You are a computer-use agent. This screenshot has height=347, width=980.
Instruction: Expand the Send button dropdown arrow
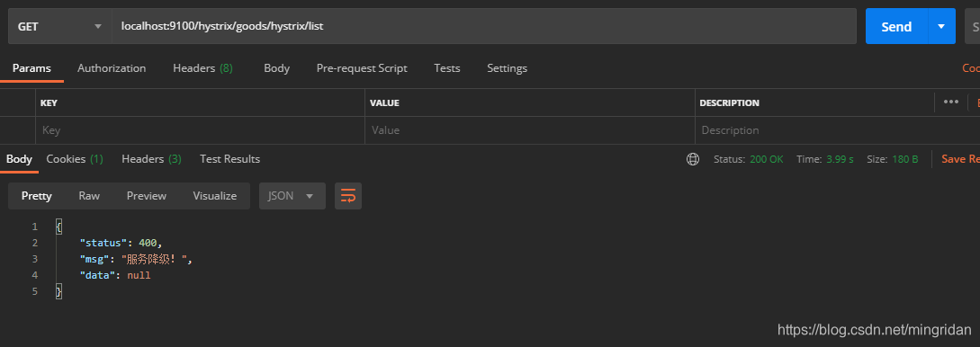942,26
